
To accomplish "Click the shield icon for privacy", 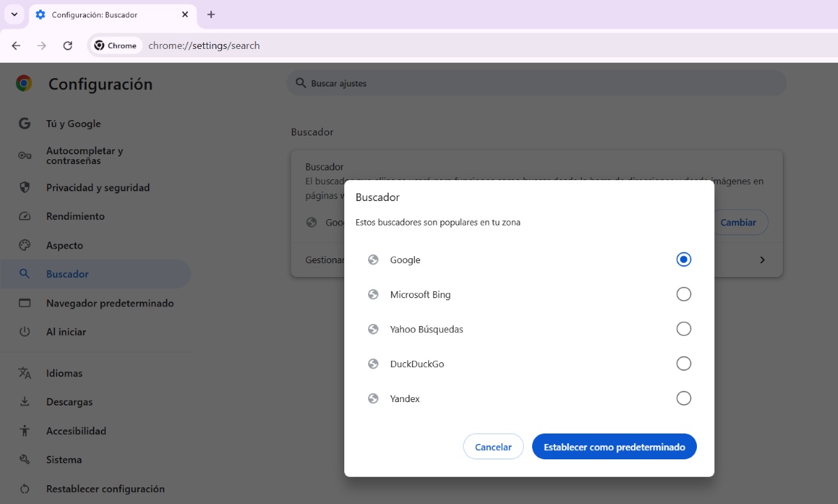I will [x=24, y=188].
